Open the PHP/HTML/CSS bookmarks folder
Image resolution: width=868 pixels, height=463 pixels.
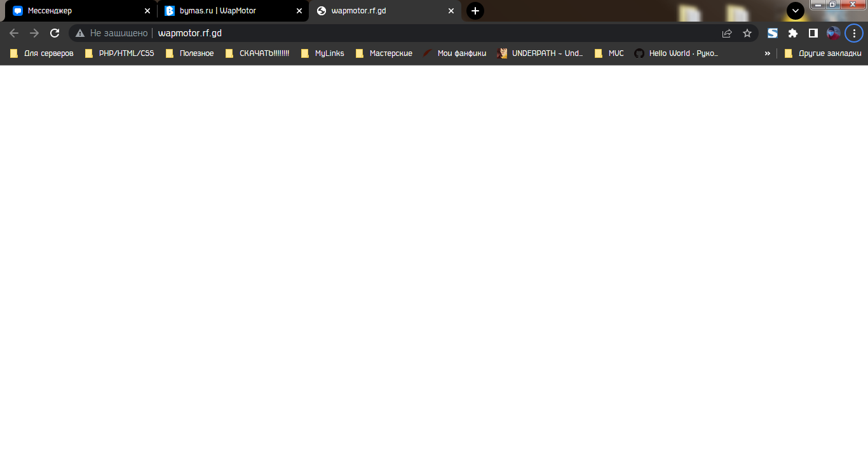point(119,53)
